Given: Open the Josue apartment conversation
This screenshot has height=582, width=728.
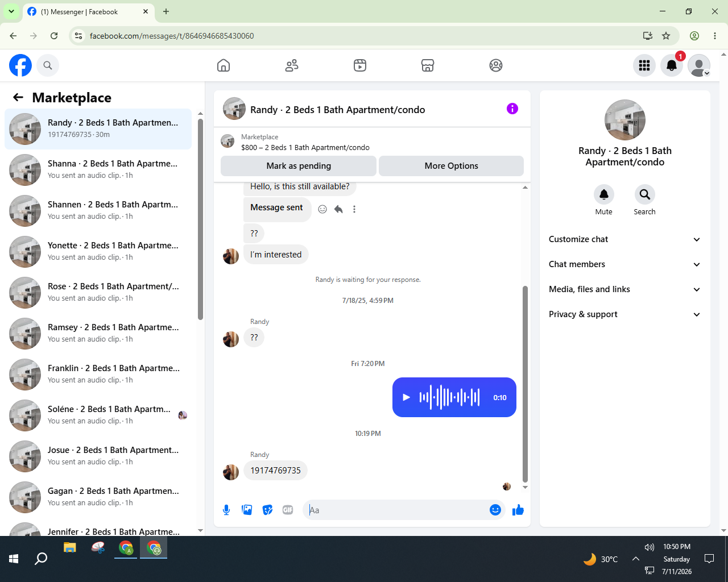Looking at the screenshot, I should click(x=98, y=456).
